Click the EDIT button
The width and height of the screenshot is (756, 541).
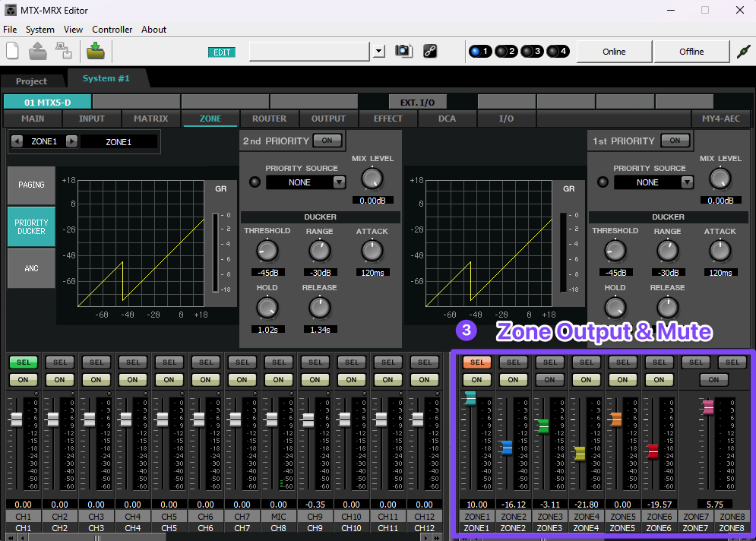(x=222, y=52)
